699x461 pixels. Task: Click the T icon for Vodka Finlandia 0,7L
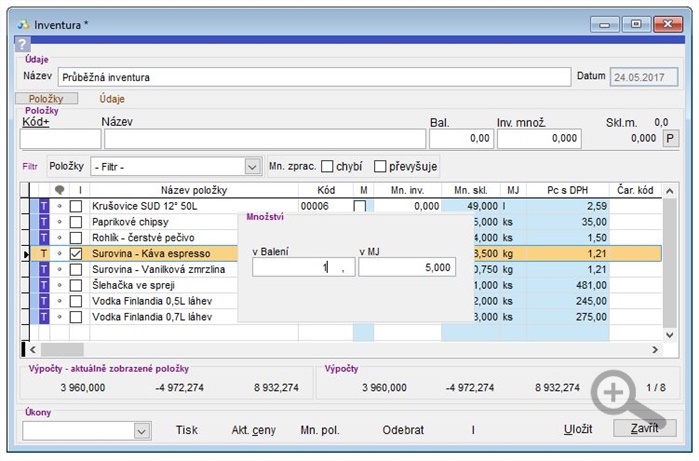(44, 317)
